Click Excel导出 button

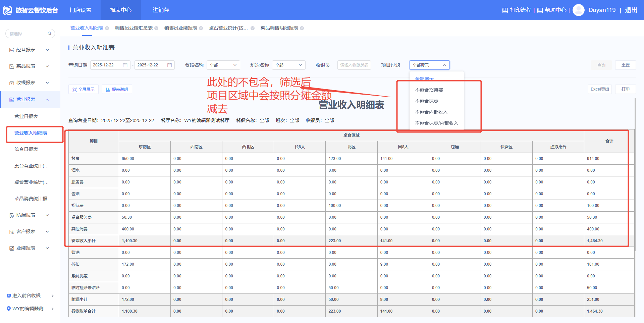tap(600, 89)
